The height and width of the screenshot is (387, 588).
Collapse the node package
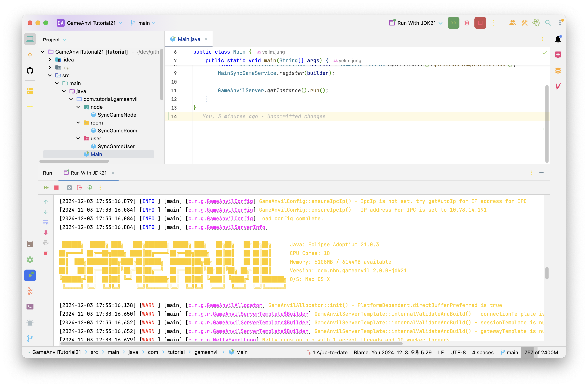78,107
